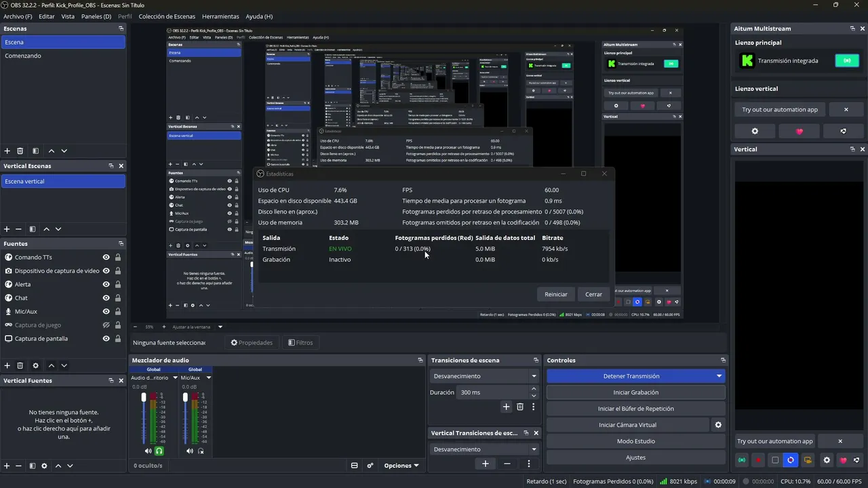Toggle the Chat source eye icon
This screenshot has height=488, width=868.
106,298
